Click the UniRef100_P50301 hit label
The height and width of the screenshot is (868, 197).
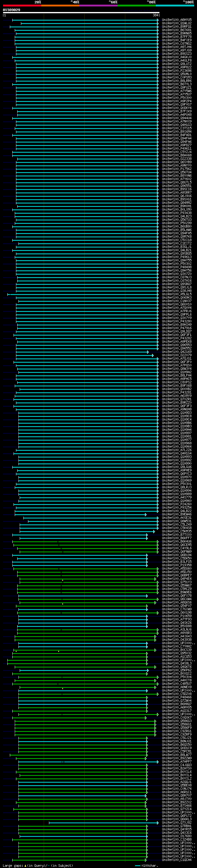pos(177,484)
